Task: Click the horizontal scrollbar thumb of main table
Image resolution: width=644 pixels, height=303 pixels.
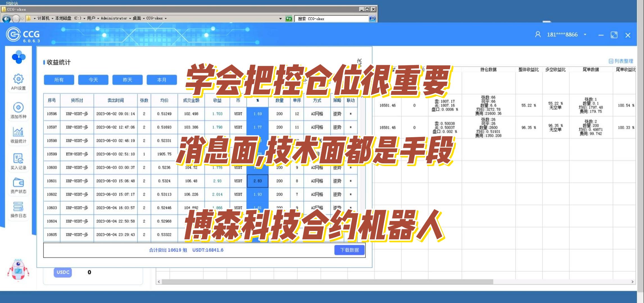Action: [x=327, y=282]
